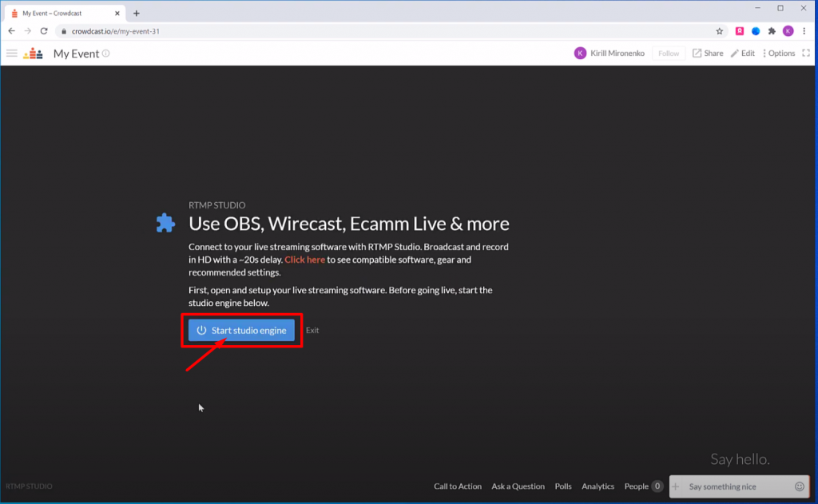Click the Exit link beside Start studio engine
The height and width of the screenshot is (504, 818).
click(x=312, y=330)
